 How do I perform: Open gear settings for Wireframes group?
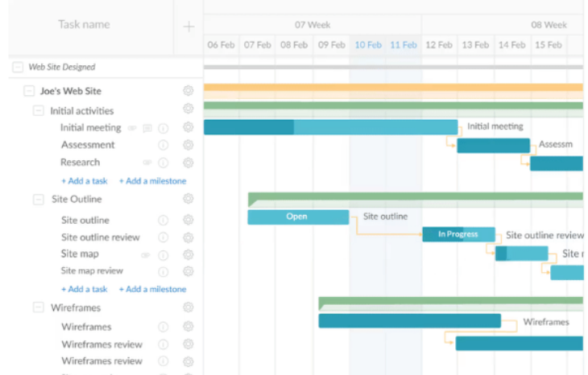pos(188,307)
